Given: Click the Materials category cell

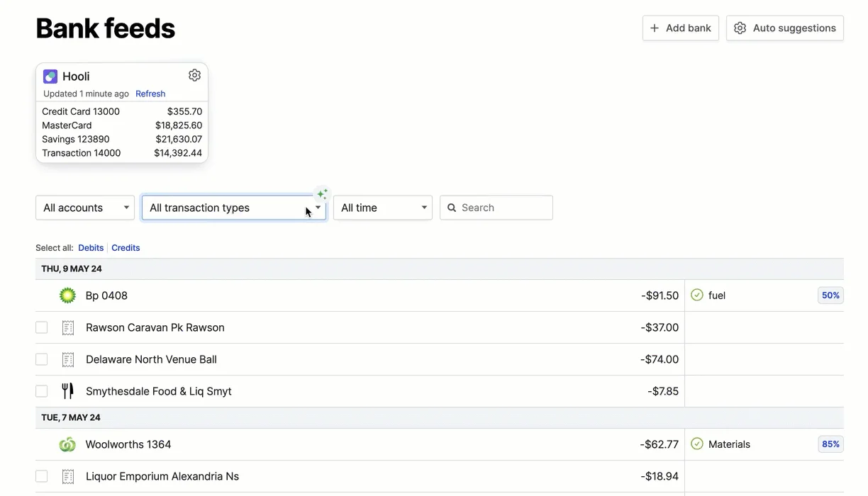Looking at the screenshot, I should tap(764, 444).
